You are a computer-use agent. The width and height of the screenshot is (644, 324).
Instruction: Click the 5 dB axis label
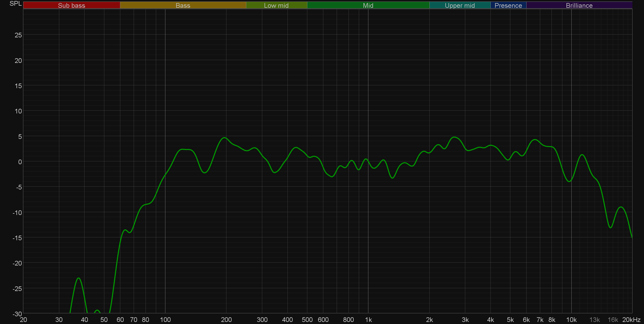point(20,137)
